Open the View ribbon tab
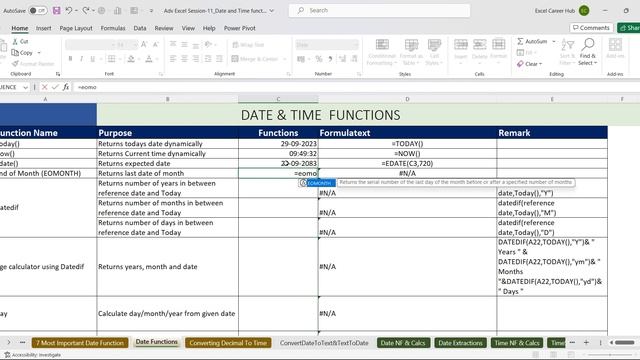This screenshot has height=360, width=640. pos(188,28)
